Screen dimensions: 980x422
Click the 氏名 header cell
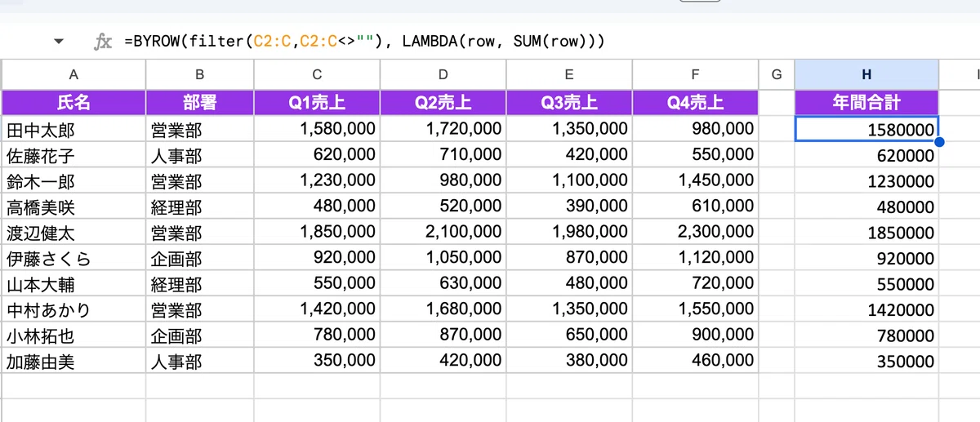73,103
